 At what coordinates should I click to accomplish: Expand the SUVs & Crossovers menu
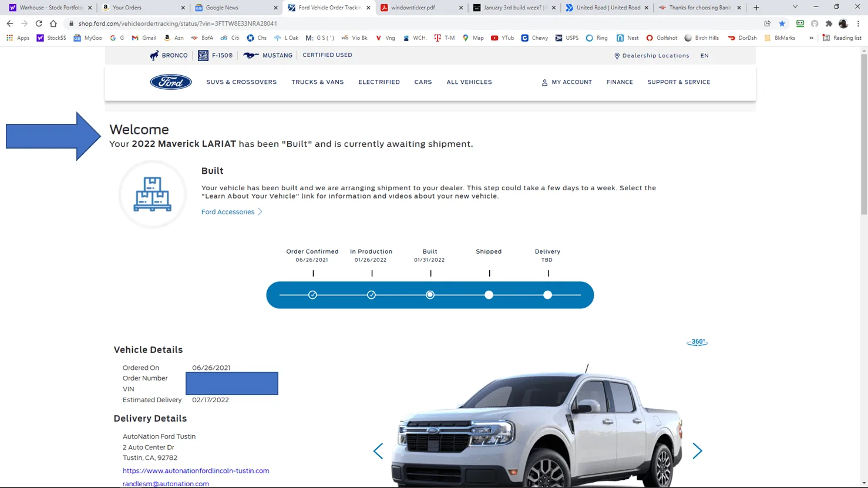(241, 82)
